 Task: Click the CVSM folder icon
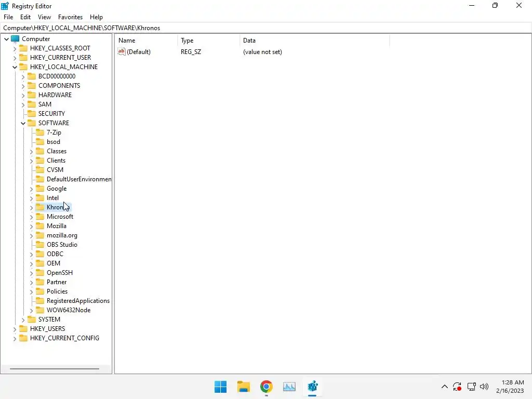(x=40, y=170)
